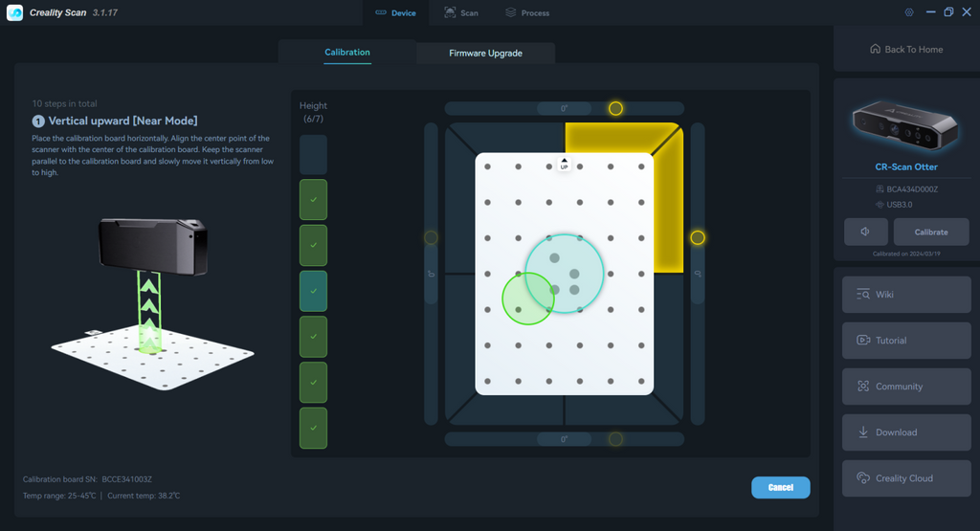Select the Device tab
Image resolution: width=980 pixels, height=531 pixels.
pyautogui.click(x=394, y=13)
